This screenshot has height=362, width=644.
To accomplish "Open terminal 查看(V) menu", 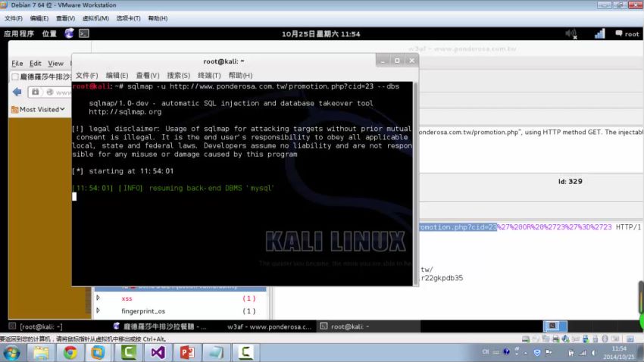I will [x=148, y=76].
